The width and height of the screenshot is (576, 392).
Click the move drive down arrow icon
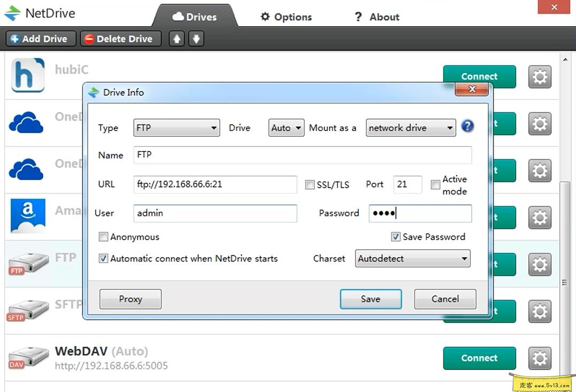(196, 39)
